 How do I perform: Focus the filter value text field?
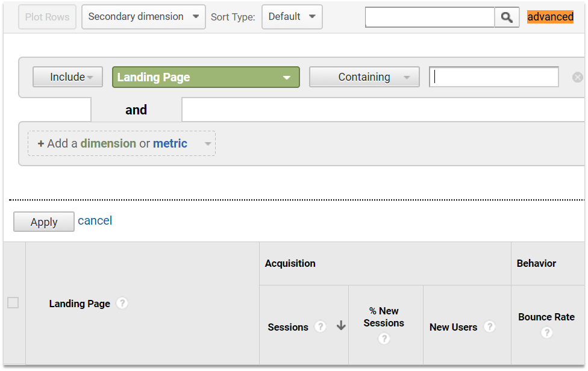[494, 77]
